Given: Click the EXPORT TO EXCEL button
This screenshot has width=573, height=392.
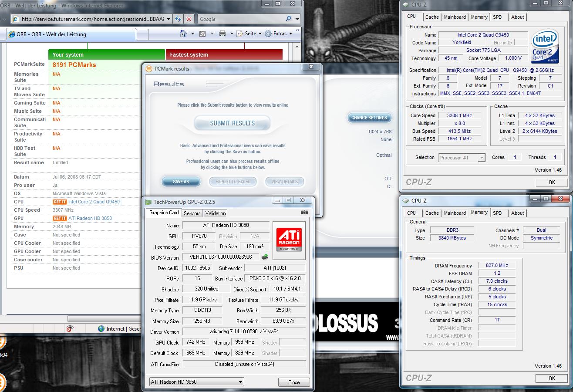Looking at the screenshot, I should point(233,182).
